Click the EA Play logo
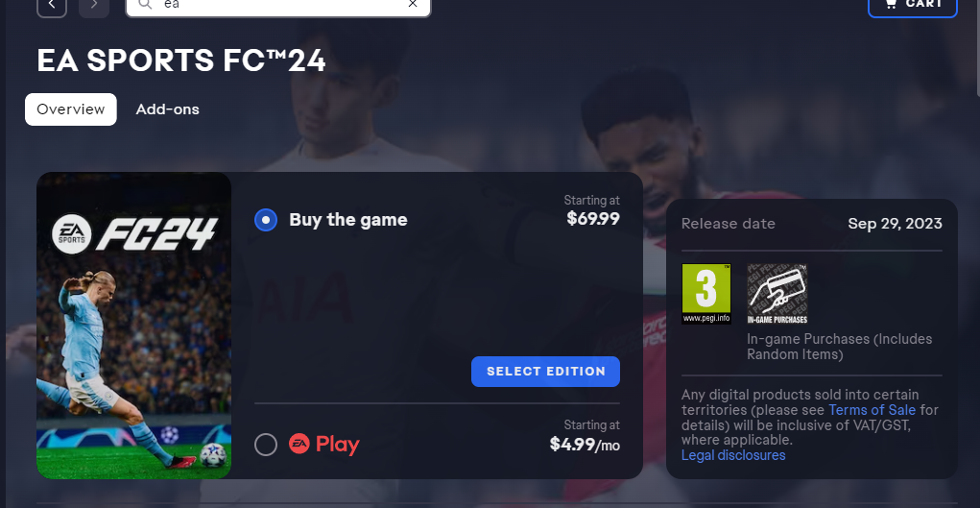Screen dimensions: 980x508 (x=323, y=445)
